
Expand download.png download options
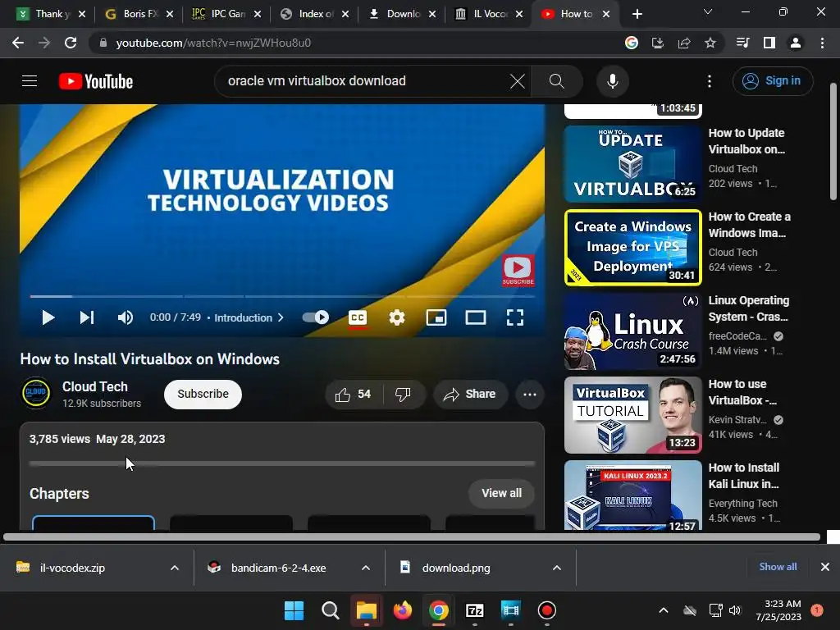coord(557,568)
